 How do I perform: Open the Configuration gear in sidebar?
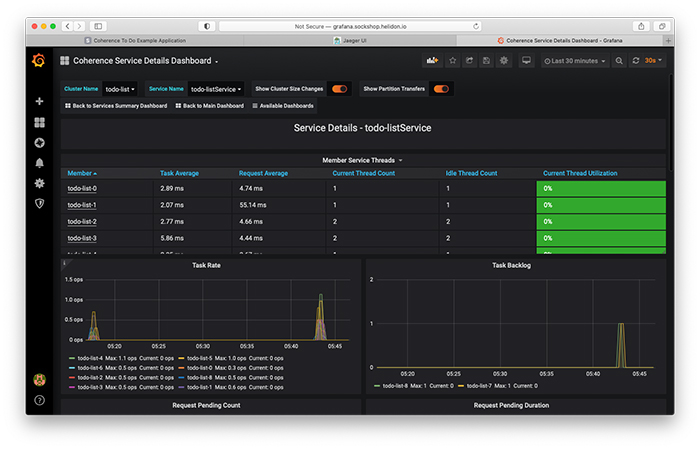pyautogui.click(x=39, y=183)
